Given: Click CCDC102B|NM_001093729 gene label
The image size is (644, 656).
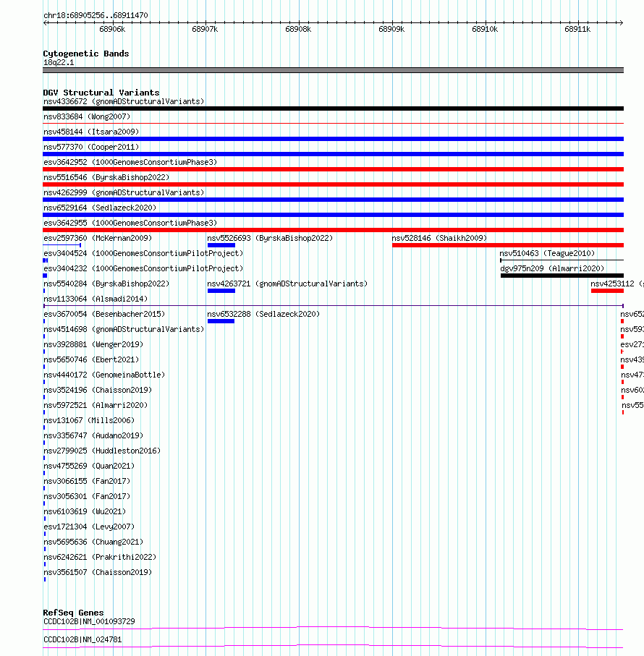Looking at the screenshot, I should pyautogui.click(x=89, y=622).
